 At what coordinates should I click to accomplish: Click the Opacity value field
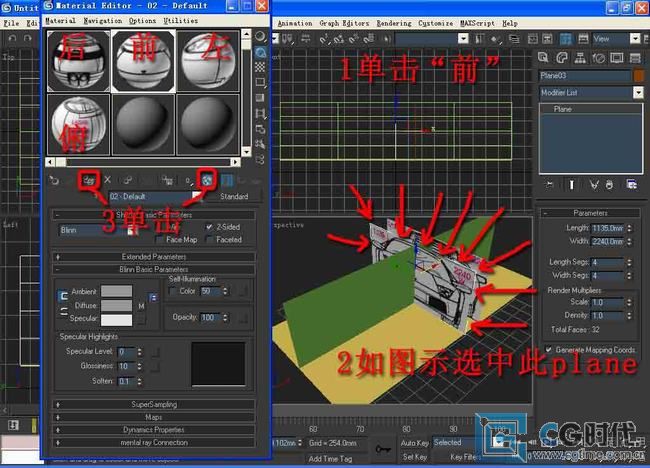click(x=211, y=318)
